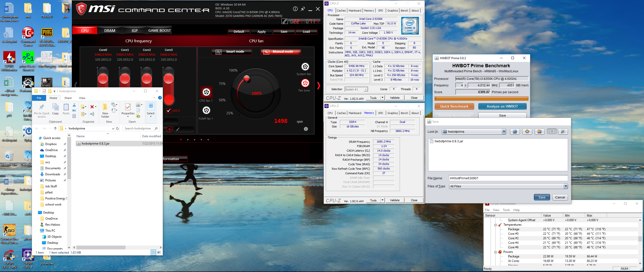
Task: Toggle the List view button in Save dialog
Action: pyautogui.click(x=552, y=131)
